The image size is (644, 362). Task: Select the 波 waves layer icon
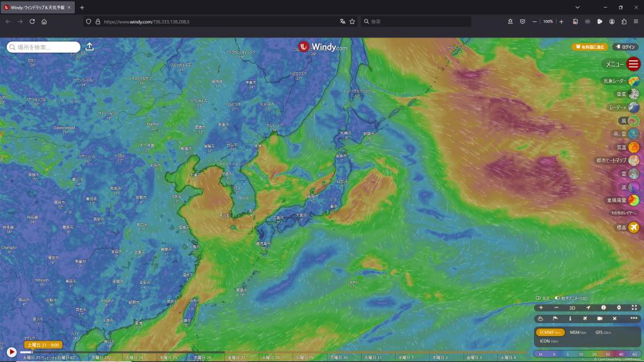[633, 187]
